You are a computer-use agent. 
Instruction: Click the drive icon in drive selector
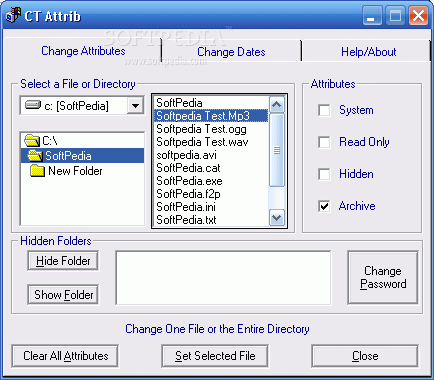click(33, 105)
